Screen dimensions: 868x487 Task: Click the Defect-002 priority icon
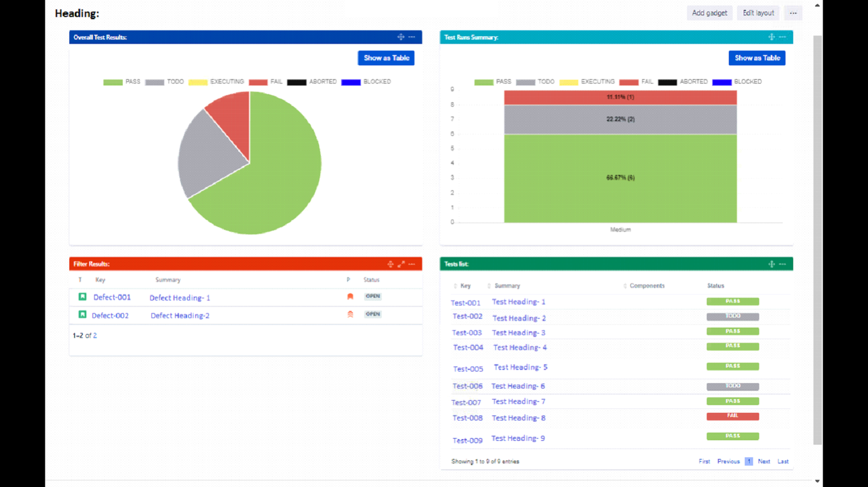(x=350, y=314)
